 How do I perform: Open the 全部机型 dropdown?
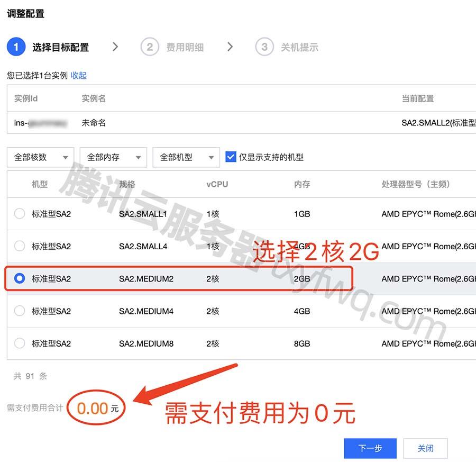(186, 157)
